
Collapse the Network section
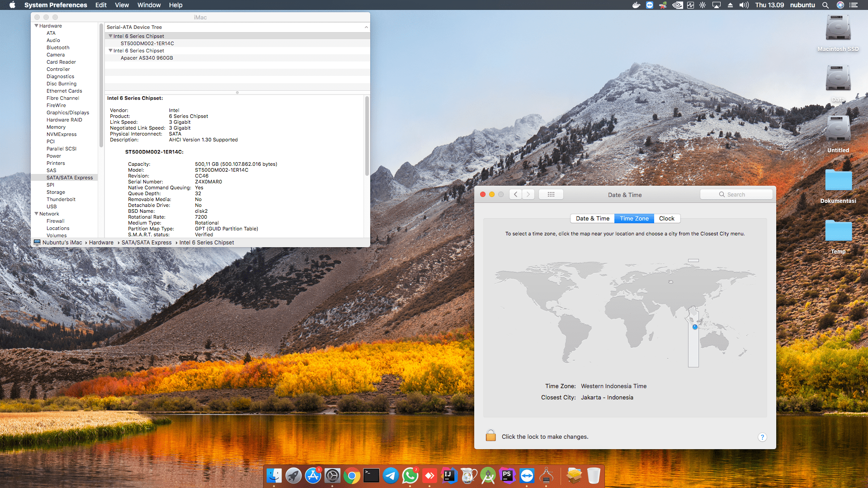point(36,214)
